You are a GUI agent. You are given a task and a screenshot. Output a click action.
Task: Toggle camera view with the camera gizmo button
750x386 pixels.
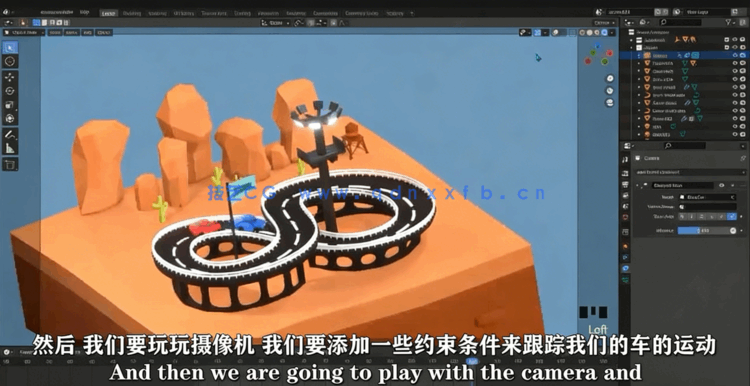pos(610,102)
